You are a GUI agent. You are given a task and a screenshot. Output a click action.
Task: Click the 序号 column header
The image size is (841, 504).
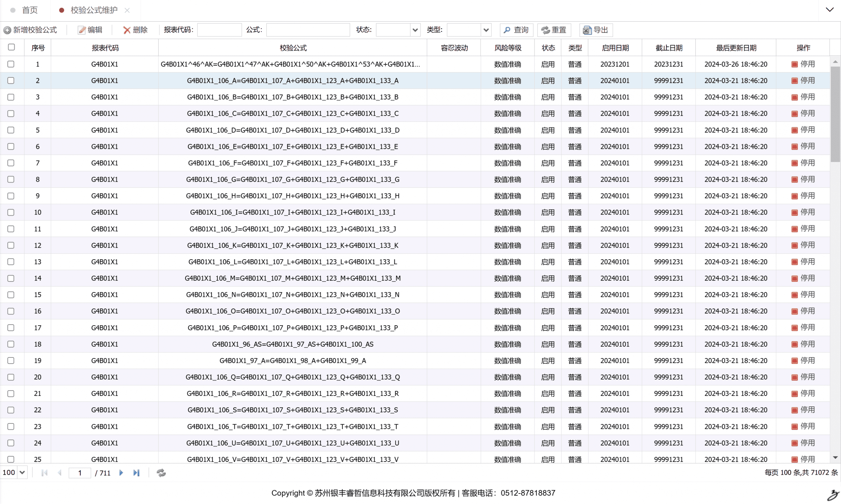click(38, 48)
